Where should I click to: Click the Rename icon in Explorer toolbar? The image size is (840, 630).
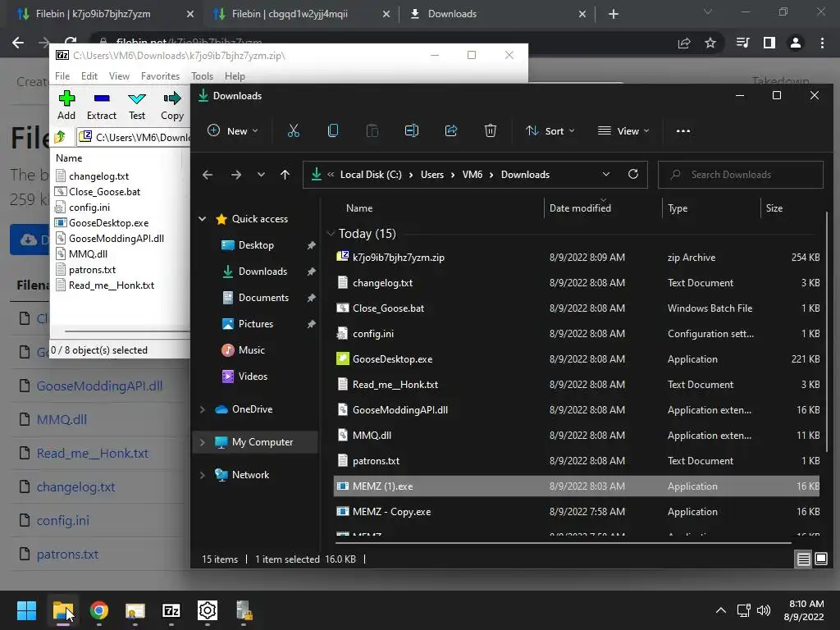(412, 130)
